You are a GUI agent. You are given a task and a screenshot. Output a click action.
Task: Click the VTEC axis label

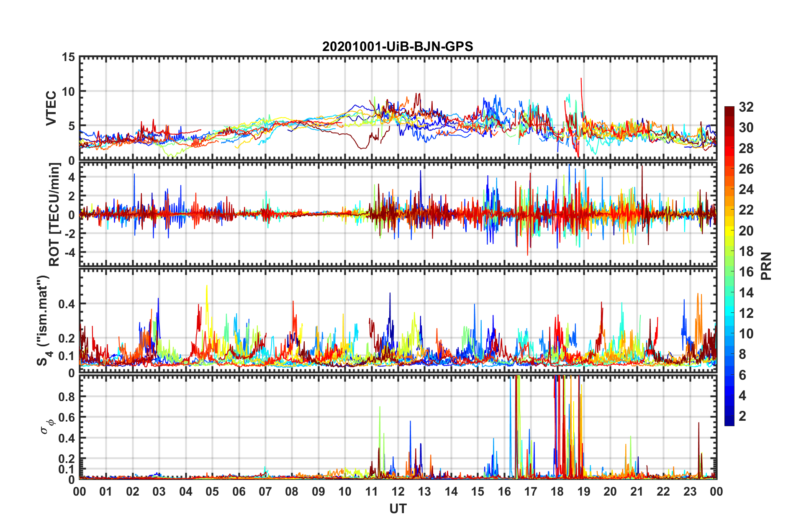(51, 108)
